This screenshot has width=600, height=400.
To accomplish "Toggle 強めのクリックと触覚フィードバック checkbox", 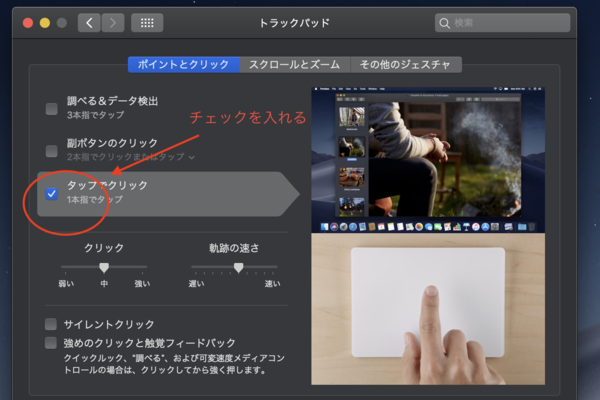I will 51,343.
